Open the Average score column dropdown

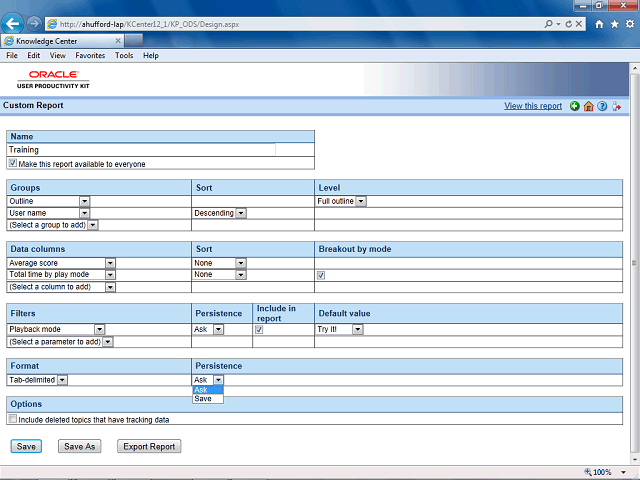(x=110, y=263)
